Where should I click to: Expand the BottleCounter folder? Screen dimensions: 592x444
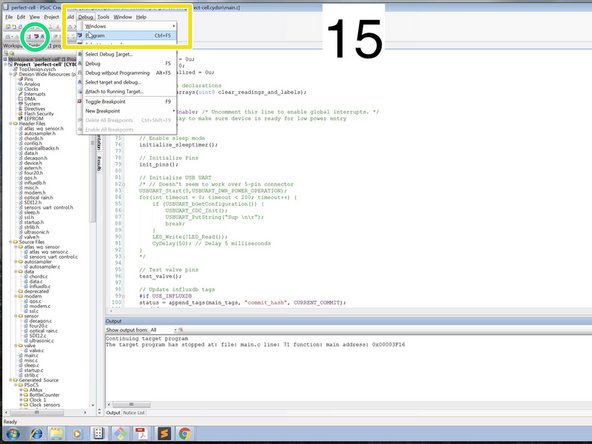tap(21, 395)
